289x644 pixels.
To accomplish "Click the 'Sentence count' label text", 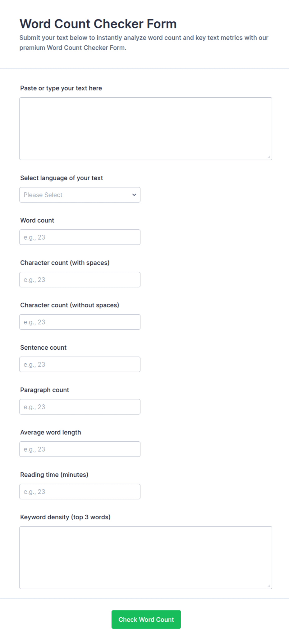I will point(44,347).
